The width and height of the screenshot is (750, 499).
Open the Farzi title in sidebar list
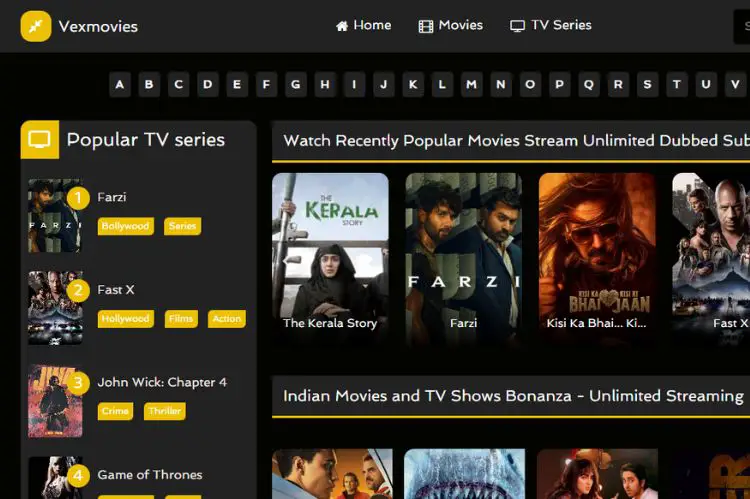(111, 197)
